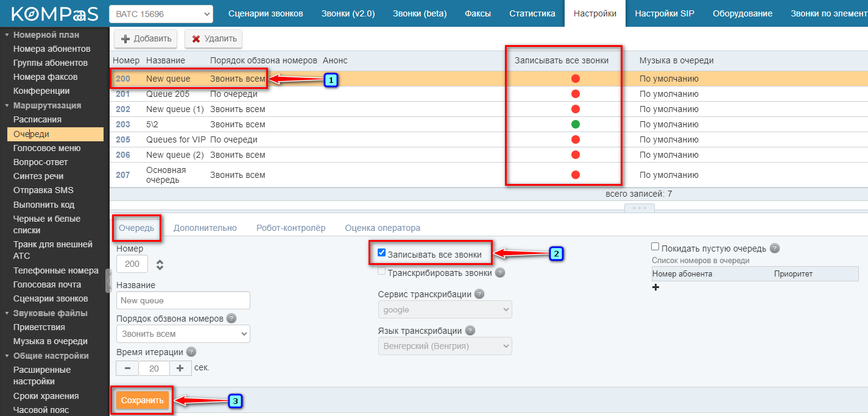
Task: Increase Время итерации with plus button
Action: click(x=180, y=368)
